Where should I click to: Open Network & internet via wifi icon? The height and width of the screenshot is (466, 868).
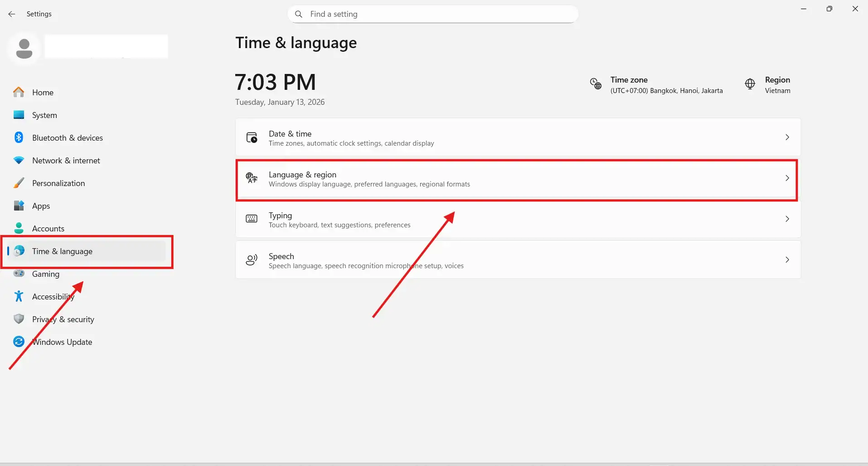19,160
